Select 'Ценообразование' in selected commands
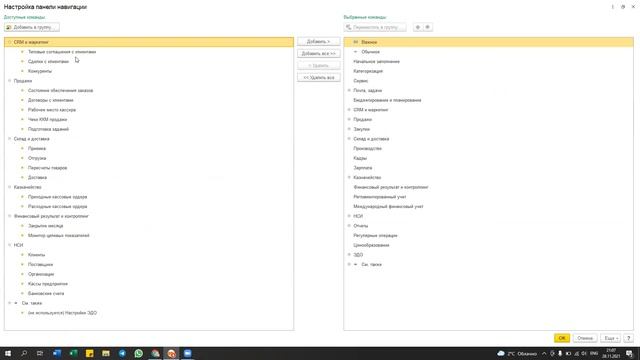 point(371,245)
